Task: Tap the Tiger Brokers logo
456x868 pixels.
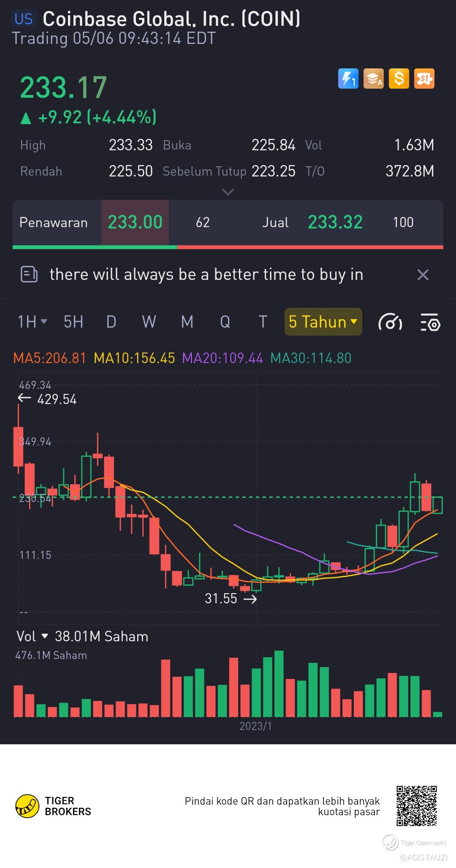Action: (x=53, y=806)
